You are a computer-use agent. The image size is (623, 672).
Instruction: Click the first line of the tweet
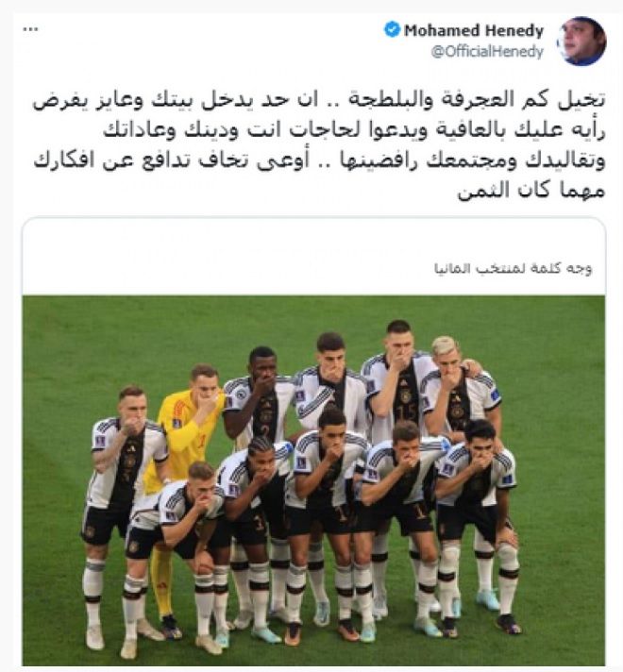(319, 99)
